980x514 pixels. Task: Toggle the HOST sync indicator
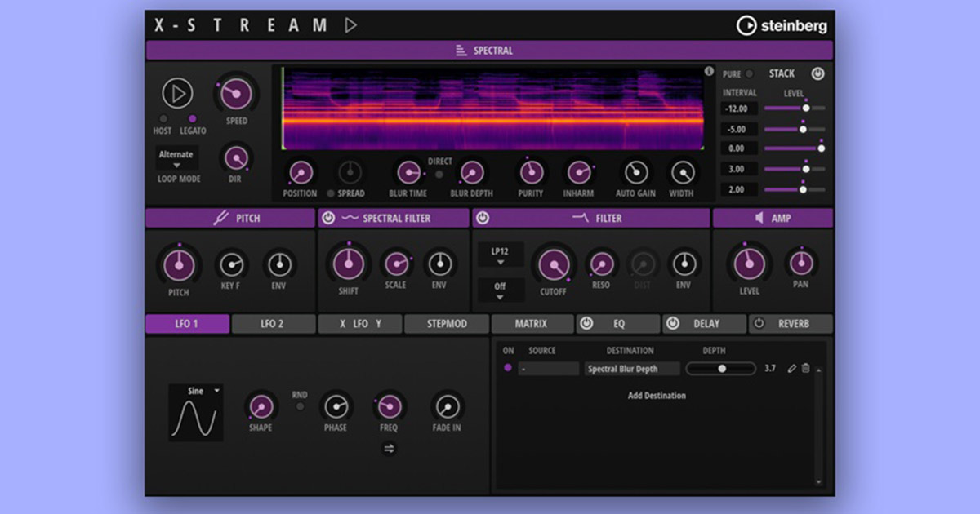pyautogui.click(x=163, y=119)
